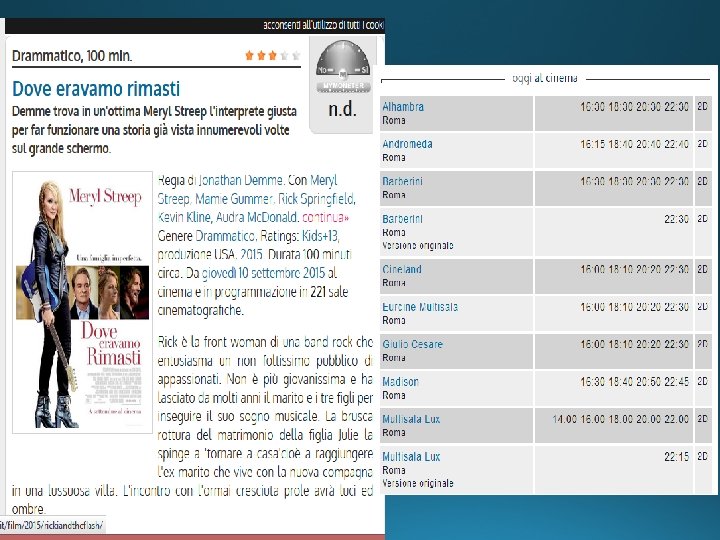
Task: Open Rick Springfield cast link
Action: 316,199
